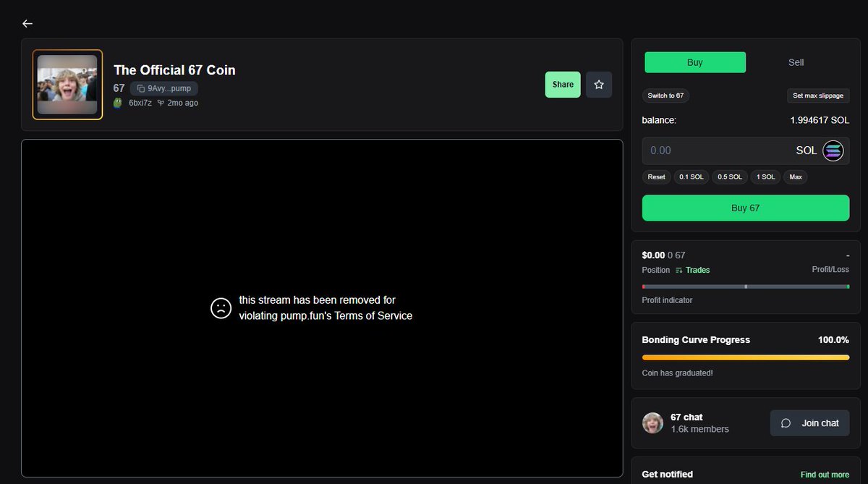The height and width of the screenshot is (484, 868).
Task: Click the Solana logo icon
Action: (833, 150)
